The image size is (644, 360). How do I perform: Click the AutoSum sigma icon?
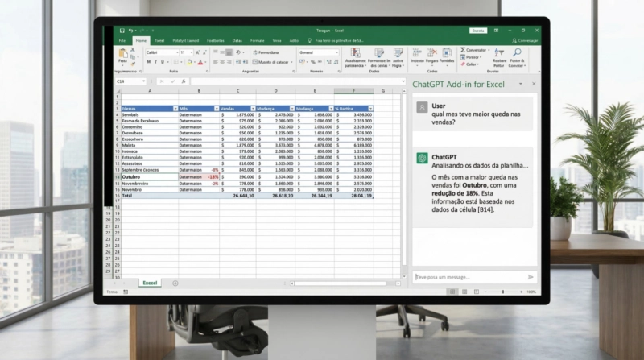pos(463,50)
